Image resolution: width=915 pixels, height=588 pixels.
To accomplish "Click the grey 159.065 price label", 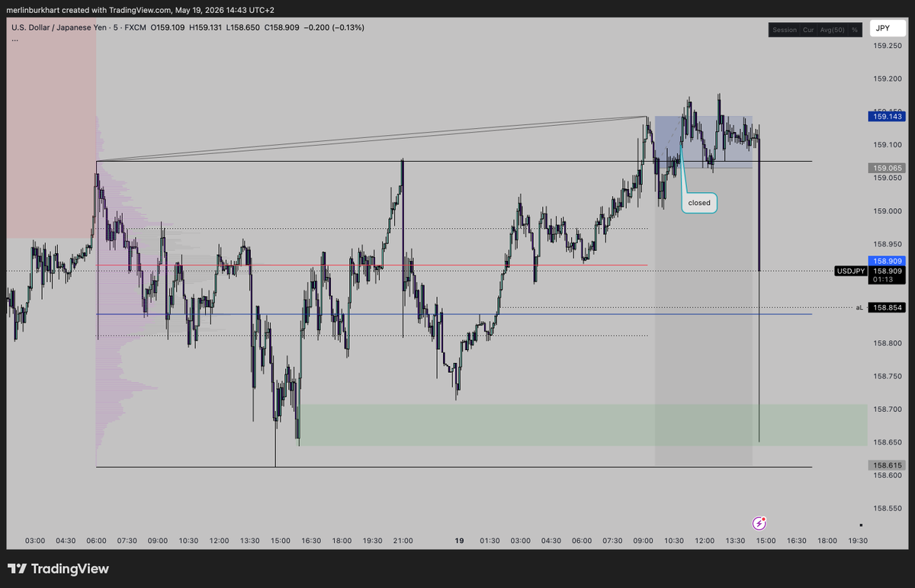I will point(886,167).
